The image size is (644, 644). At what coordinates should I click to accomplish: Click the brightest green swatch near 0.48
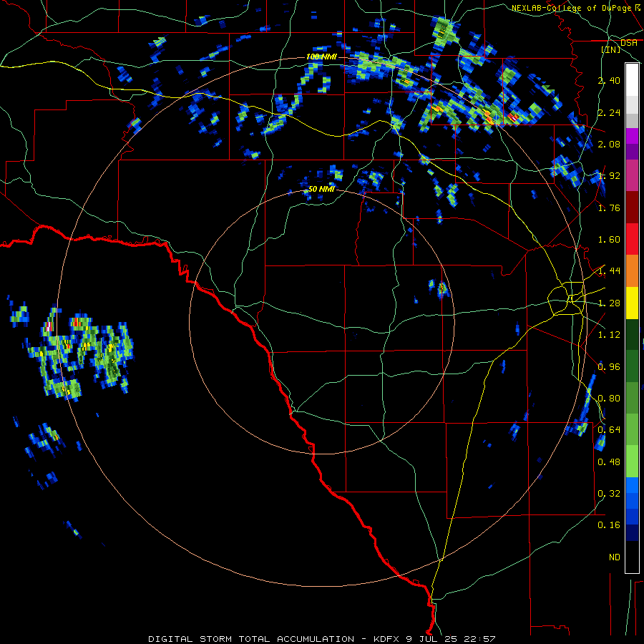pyautogui.click(x=632, y=462)
